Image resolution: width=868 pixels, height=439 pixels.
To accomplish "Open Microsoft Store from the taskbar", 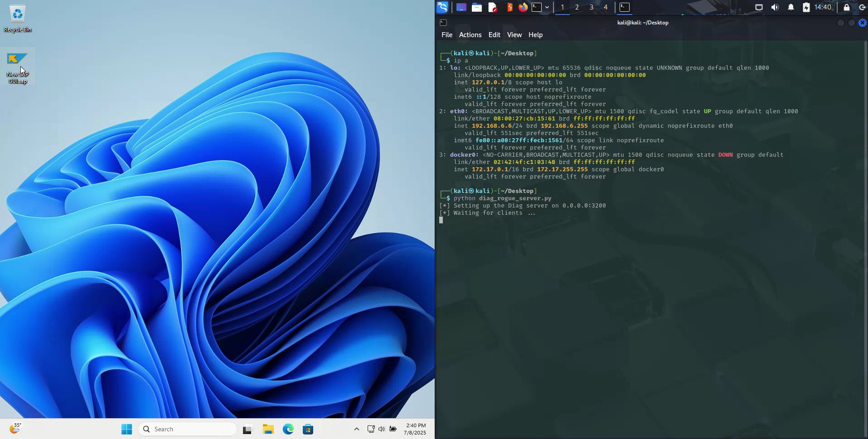I will 308,429.
